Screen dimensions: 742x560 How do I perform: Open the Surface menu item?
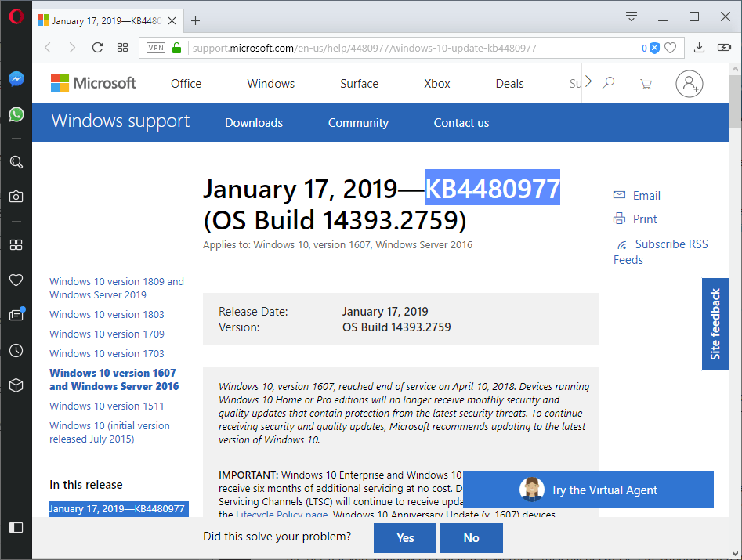pos(359,84)
